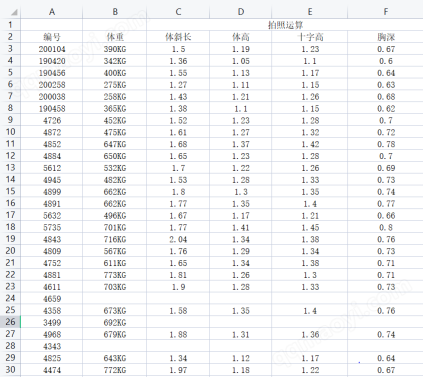Image resolution: width=423 pixels, height=378 pixels.
Task: Select column C header
Action: (178, 12)
